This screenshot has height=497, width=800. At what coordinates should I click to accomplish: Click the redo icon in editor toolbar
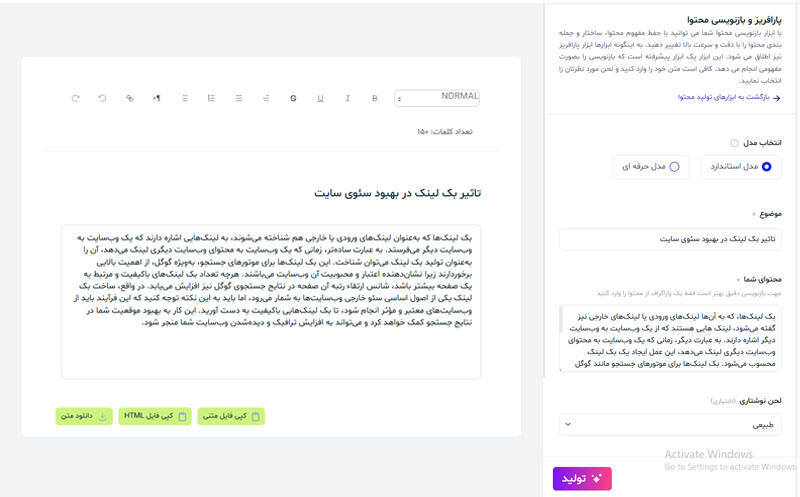pyautogui.click(x=75, y=98)
